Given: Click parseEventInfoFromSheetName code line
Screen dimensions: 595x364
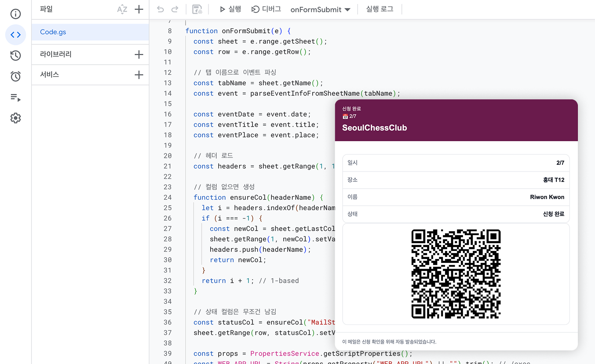Looking at the screenshot, I should click(297, 94).
